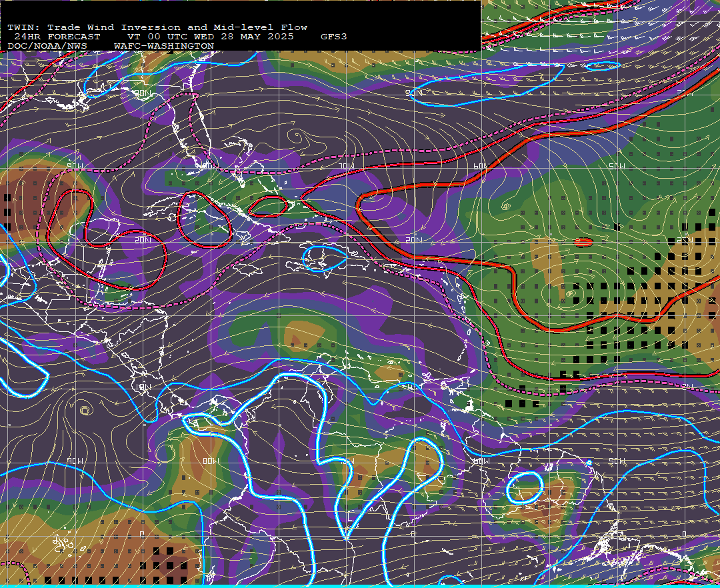720x588 pixels.
Task: Click the 'WAFC-WASHINGTON' label
Action: click(164, 47)
